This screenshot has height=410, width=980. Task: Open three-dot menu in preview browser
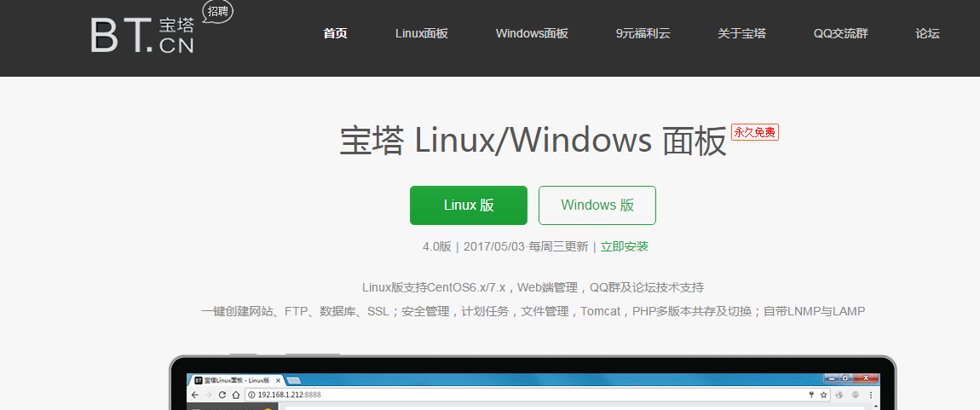(x=871, y=395)
